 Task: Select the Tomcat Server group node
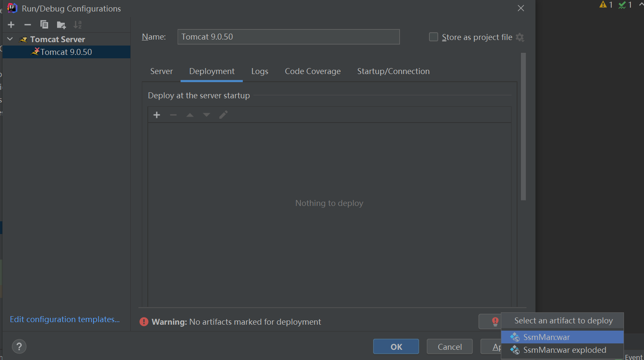[x=57, y=39]
